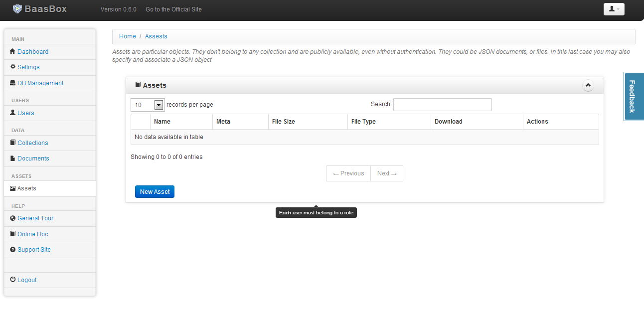Viewport: 644px width, 315px height.
Task: Click the Actions column header
Action: point(561,122)
